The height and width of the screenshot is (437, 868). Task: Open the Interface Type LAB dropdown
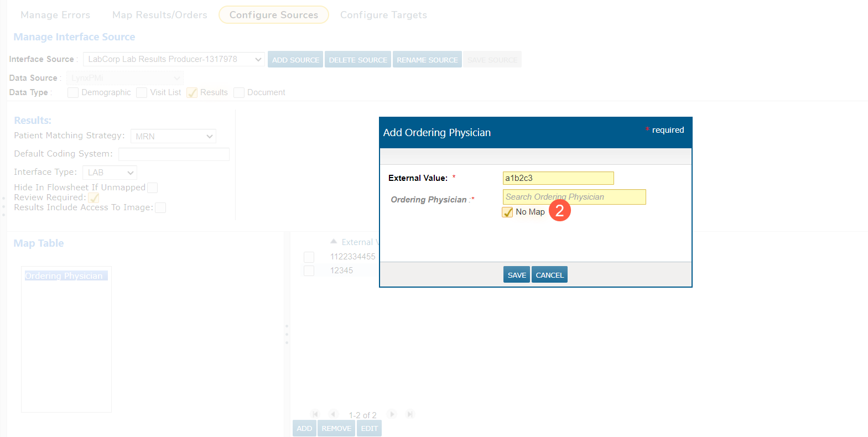point(110,173)
